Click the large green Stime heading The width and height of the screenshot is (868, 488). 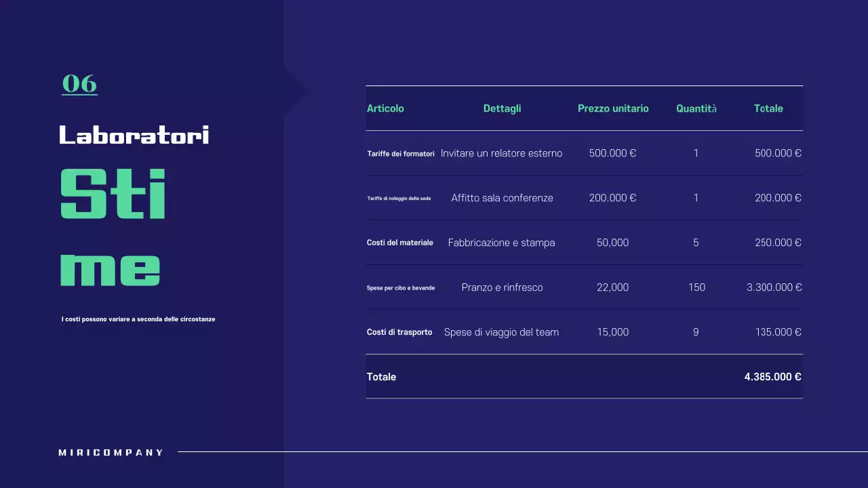click(113, 227)
